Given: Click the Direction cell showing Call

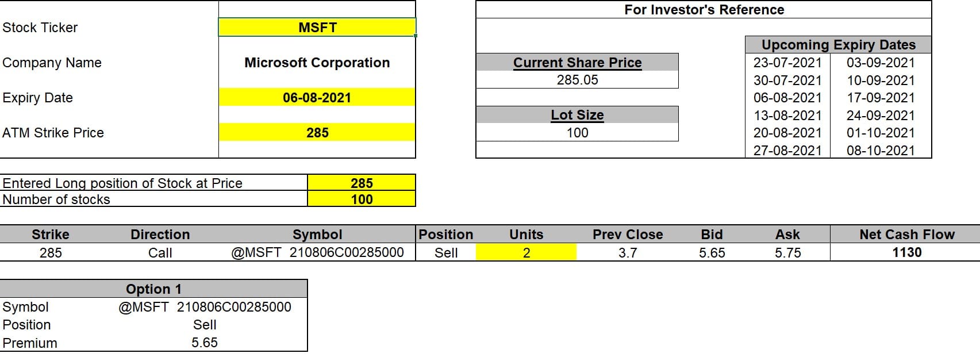Looking at the screenshot, I should point(160,252).
